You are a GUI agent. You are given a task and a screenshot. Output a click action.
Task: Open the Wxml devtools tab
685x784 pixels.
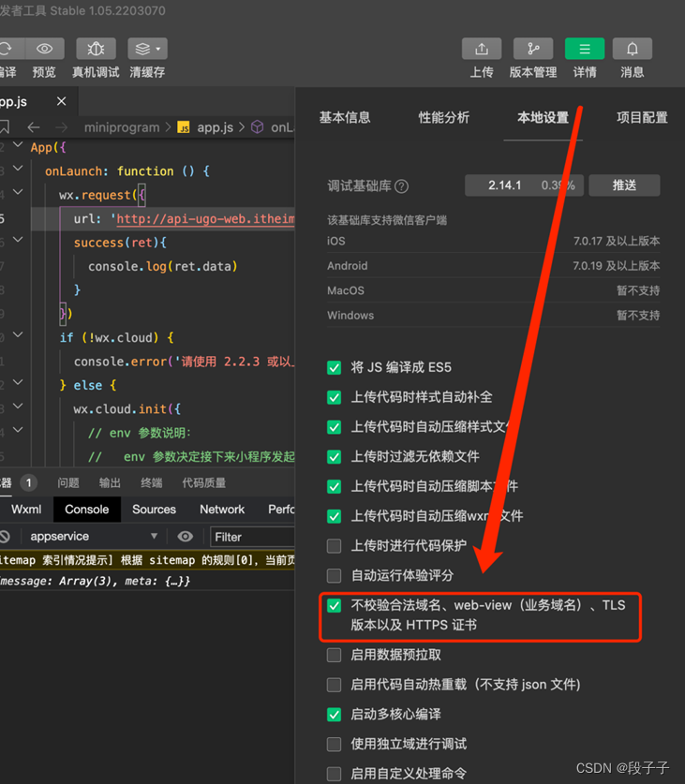(26, 510)
